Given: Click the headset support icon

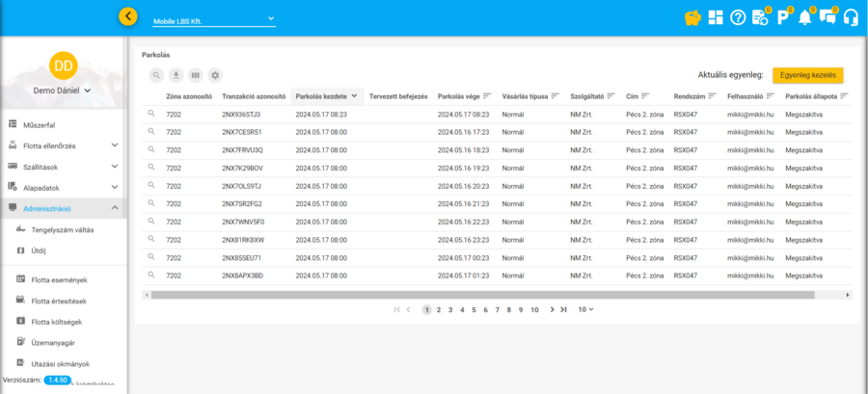Looking at the screenshot, I should (x=851, y=17).
